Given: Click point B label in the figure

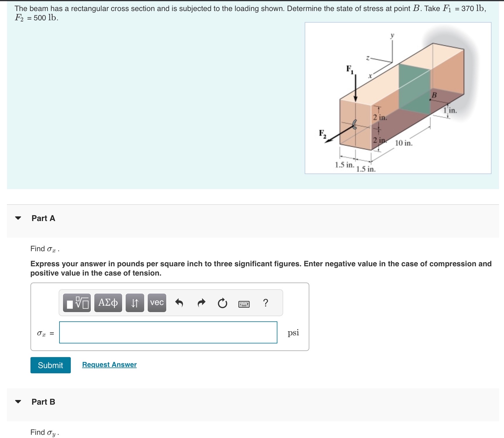Looking at the screenshot, I should (x=434, y=95).
